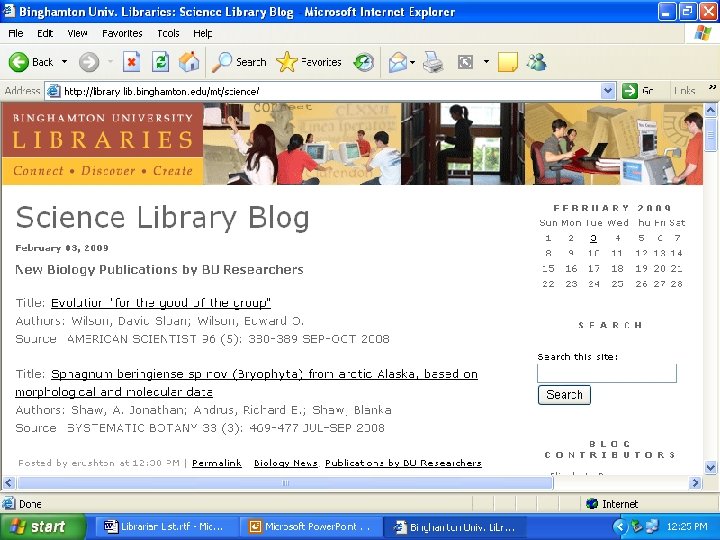Click the network tray icon beside the clock
Screen dimensions: 720x540
coord(652,527)
